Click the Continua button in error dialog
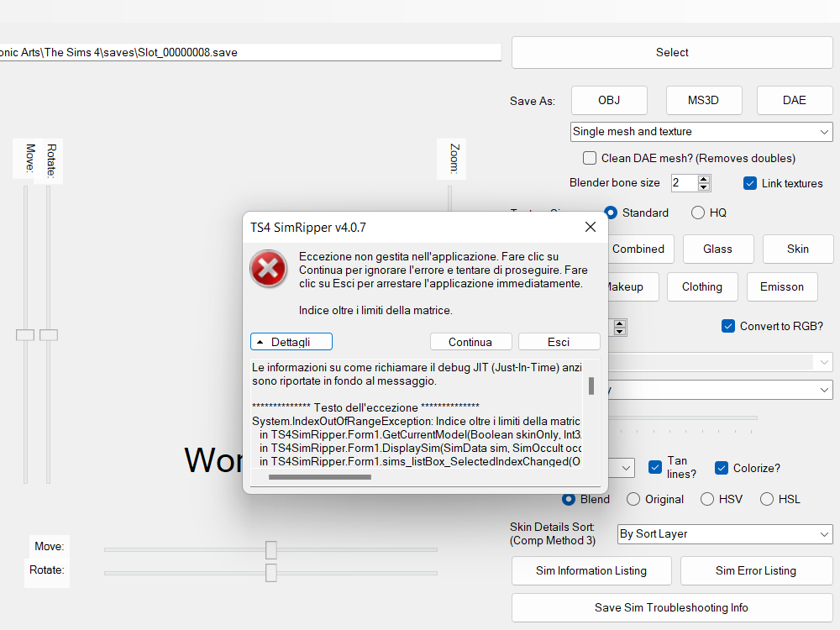This screenshot has height=630, width=840. 470,342
